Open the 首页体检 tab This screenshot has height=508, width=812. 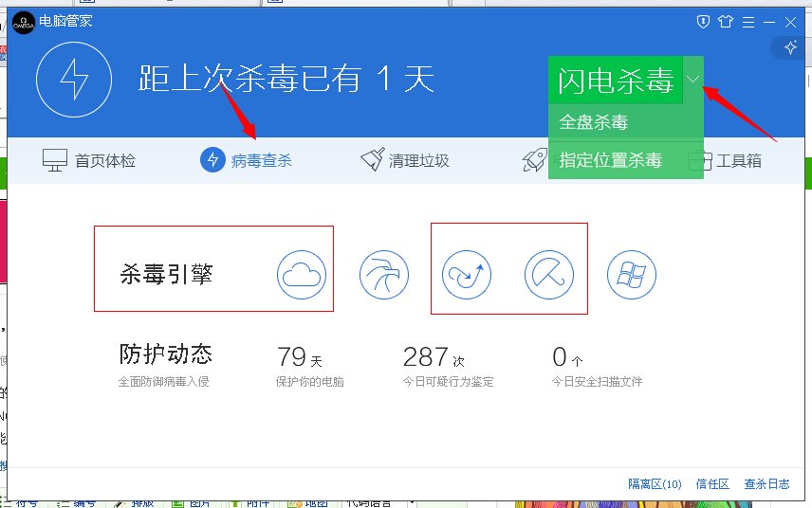[89, 160]
